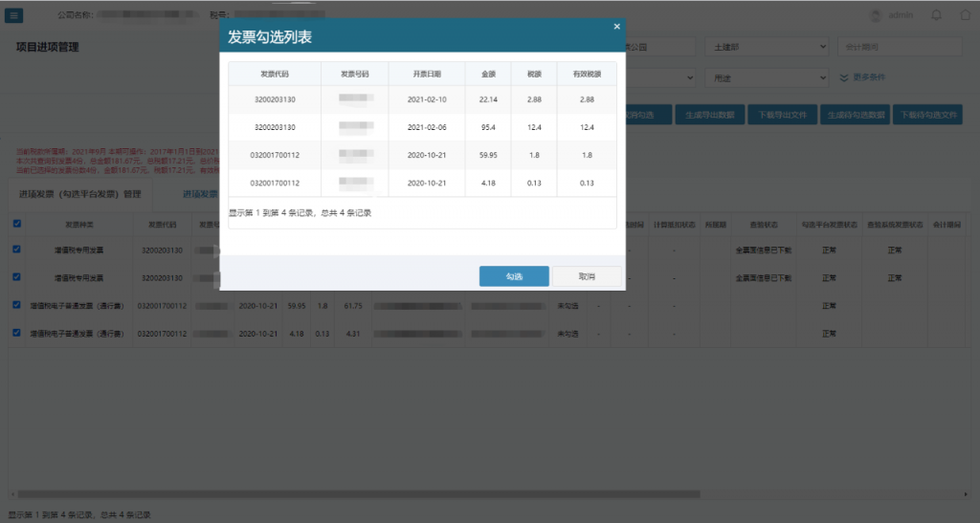This screenshot has height=523, width=980.
Task: Click tax 2.88 under 税额 column
Action: (534, 99)
